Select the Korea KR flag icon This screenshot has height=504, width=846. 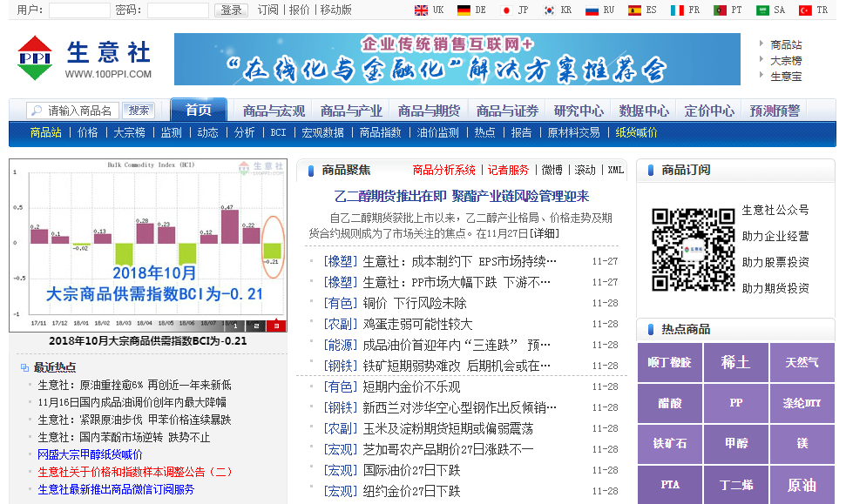point(549,10)
